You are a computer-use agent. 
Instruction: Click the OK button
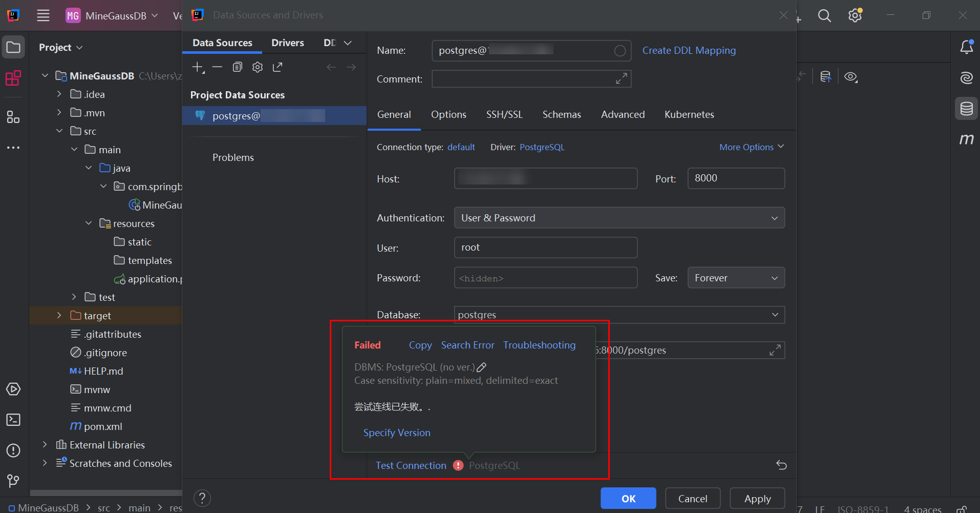coord(628,498)
